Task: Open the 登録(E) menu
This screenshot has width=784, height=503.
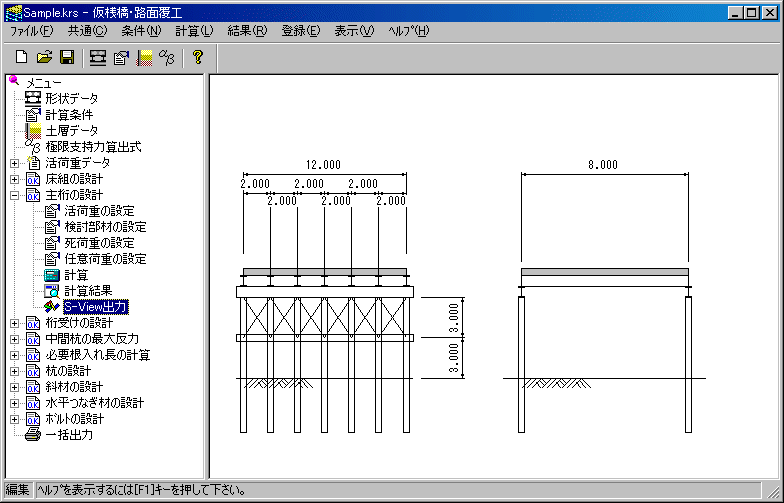Action: tap(300, 31)
